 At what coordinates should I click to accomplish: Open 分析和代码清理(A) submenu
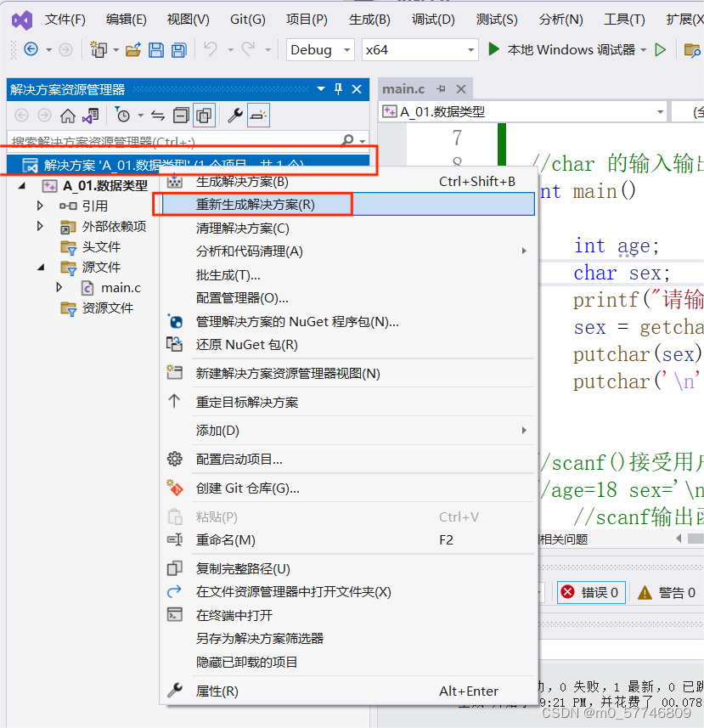(348, 251)
